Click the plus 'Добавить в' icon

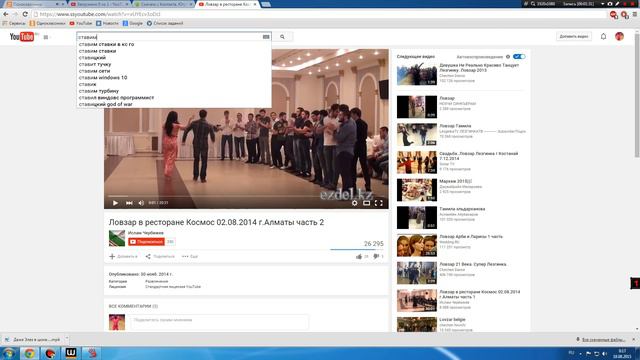click(x=112, y=257)
